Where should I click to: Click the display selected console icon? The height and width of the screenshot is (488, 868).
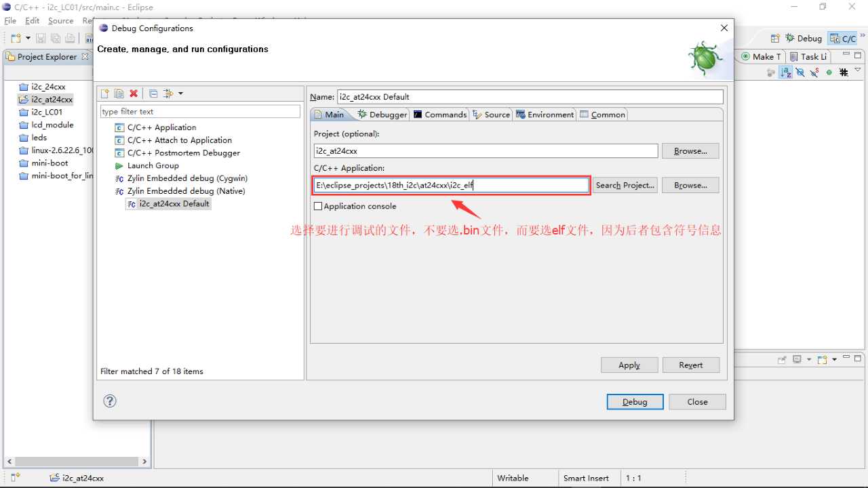[797, 359]
